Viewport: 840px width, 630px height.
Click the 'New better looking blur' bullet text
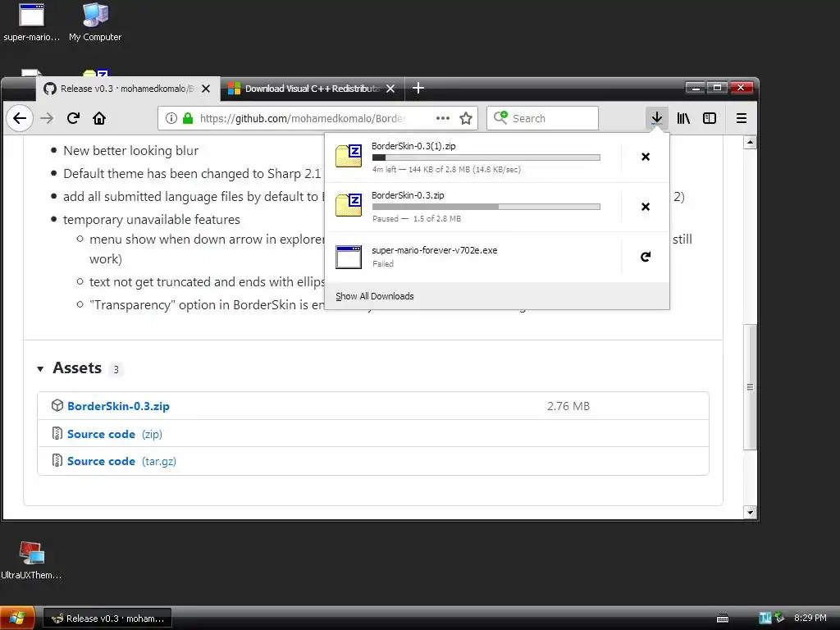[130, 151]
